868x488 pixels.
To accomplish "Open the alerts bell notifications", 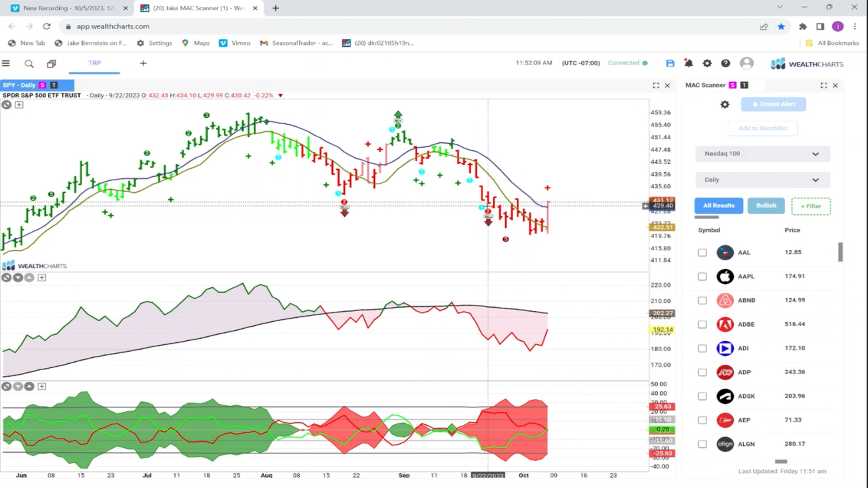I will click(689, 63).
